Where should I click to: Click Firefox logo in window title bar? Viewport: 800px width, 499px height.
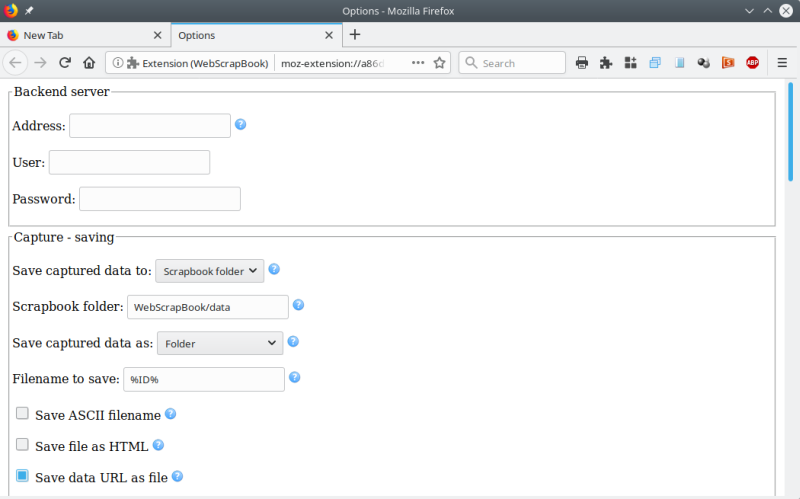coord(11,10)
